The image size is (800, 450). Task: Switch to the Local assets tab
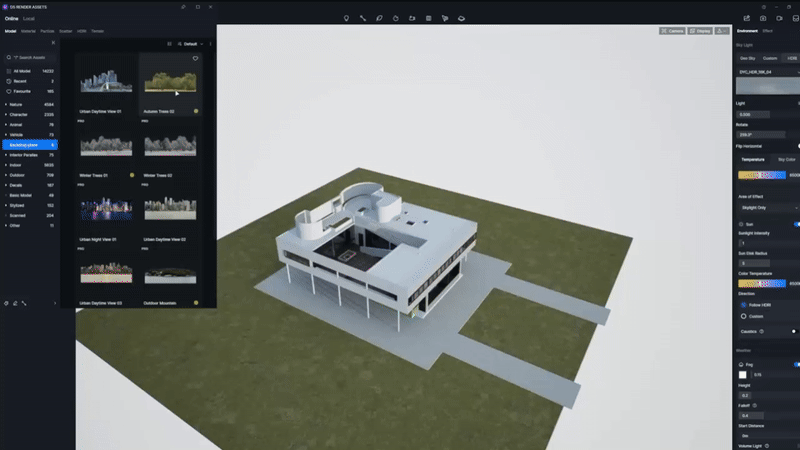(x=29, y=19)
